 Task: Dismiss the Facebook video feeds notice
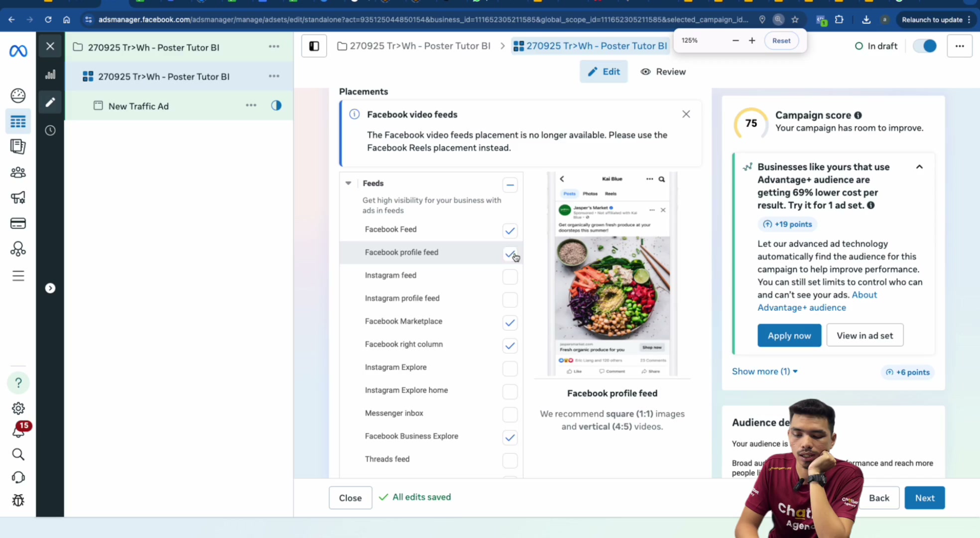[x=686, y=114]
